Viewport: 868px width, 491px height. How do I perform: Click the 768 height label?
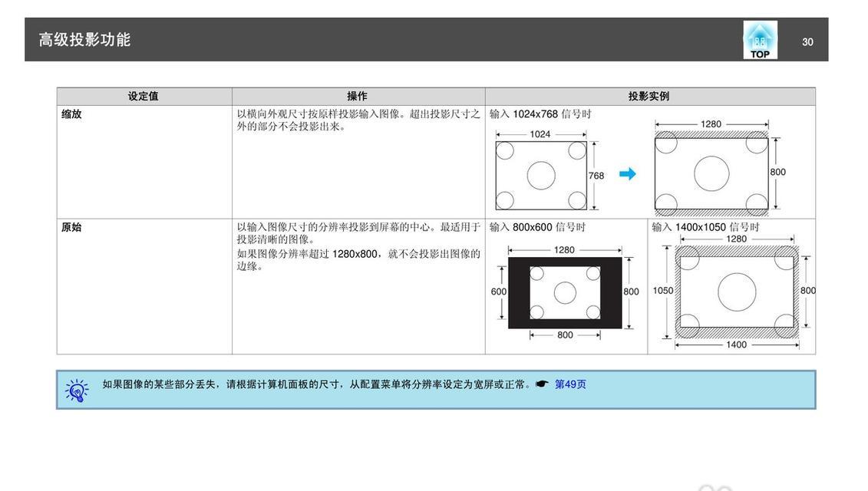pos(596,176)
